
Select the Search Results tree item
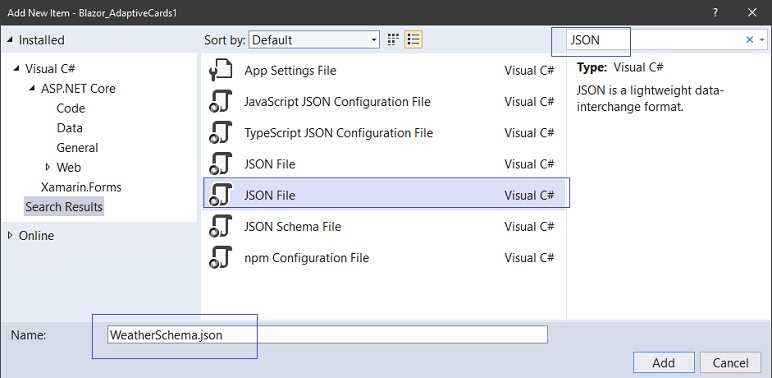(x=64, y=207)
